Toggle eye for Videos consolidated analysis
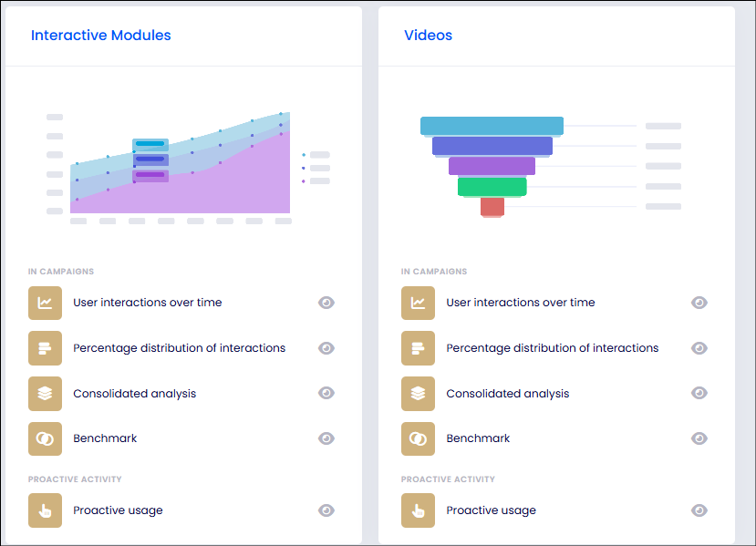Screen dimensions: 756x546 699,393
